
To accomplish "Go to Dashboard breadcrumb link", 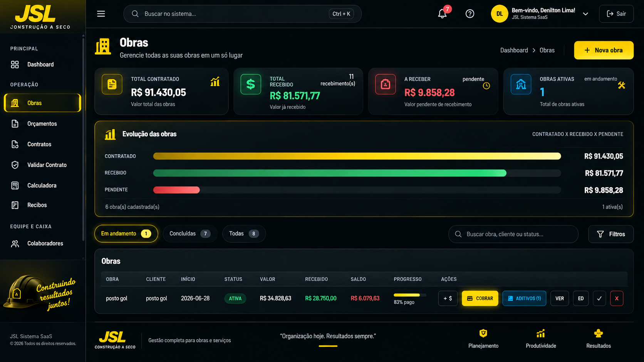I will point(514,50).
